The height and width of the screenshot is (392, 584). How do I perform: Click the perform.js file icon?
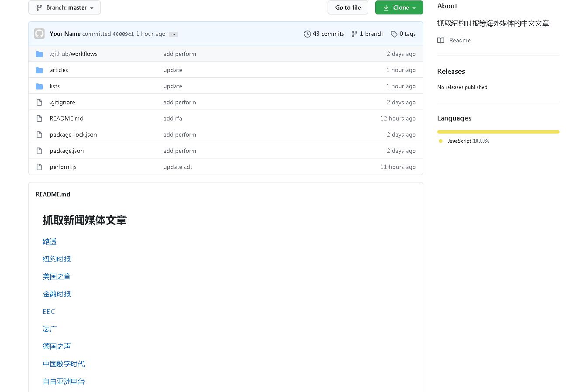coord(39,167)
